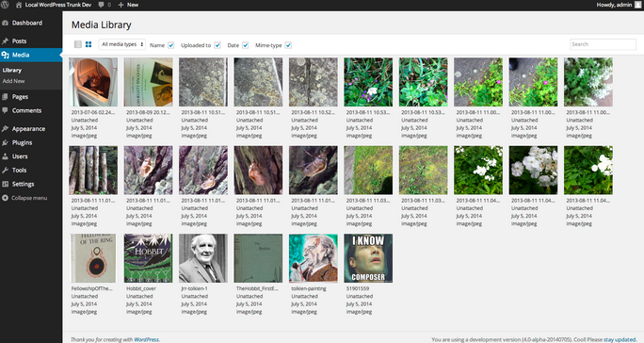The width and height of the screenshot is (644, 343).
Task: Select the Library submenu item
Action: (x=12, y=71)
